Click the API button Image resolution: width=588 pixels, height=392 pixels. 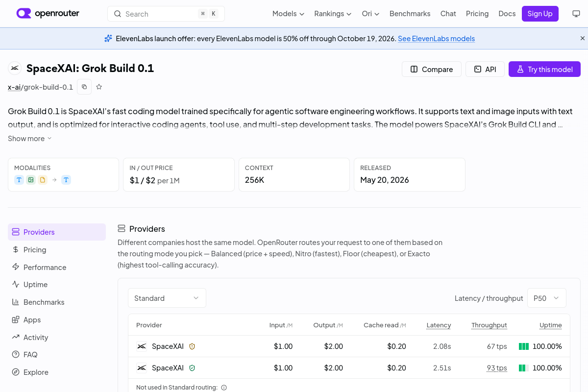pyautogui.click(x=485, y=69)
